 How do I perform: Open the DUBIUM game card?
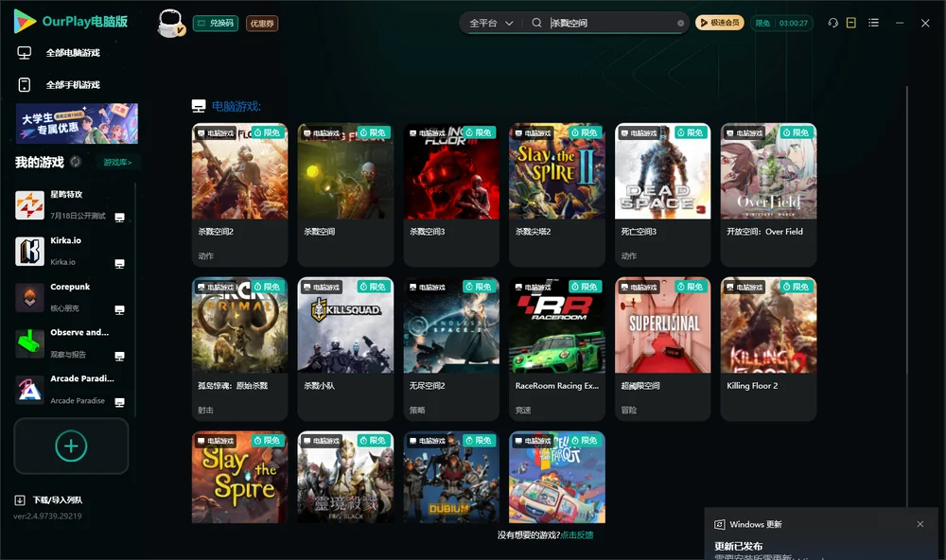451,477
